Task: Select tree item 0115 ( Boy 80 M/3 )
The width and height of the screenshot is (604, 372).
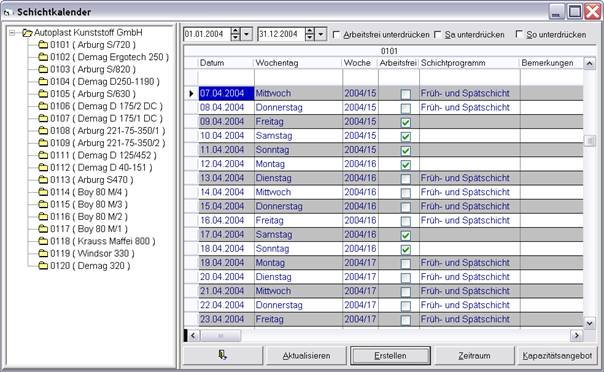Action: pyautogui.click(x=89, y=204)
